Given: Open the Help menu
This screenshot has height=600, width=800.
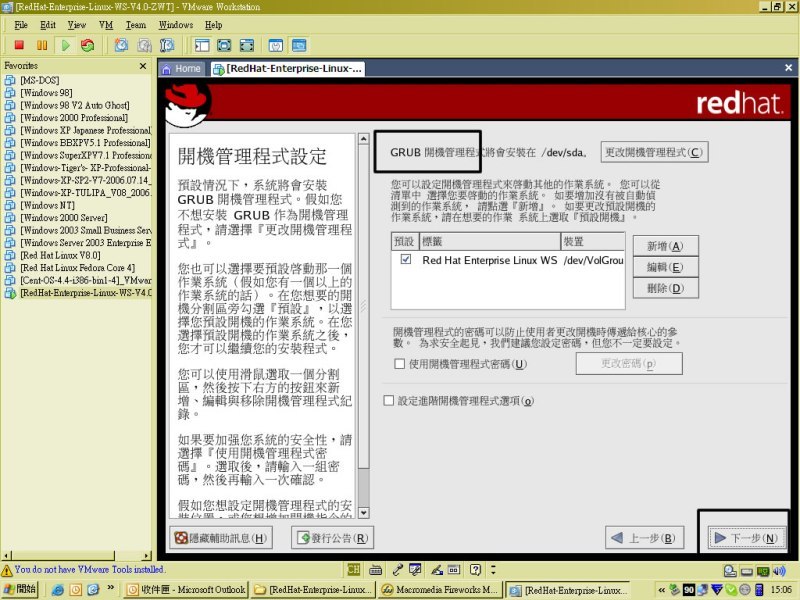Looking at the screenshot, I should [214, 25].
